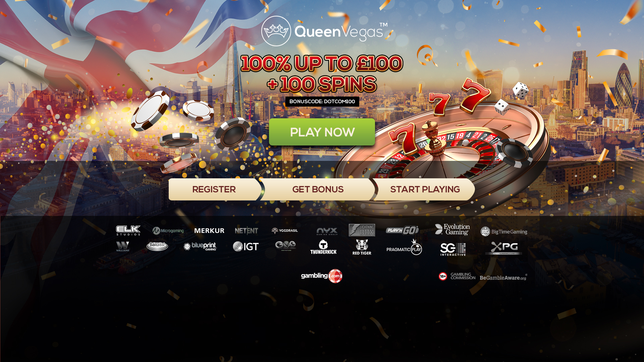The width and height of the screenshot is (644, 362).
Task: Click the Microgaming provider logo
Action: click(x=168, y=231)
